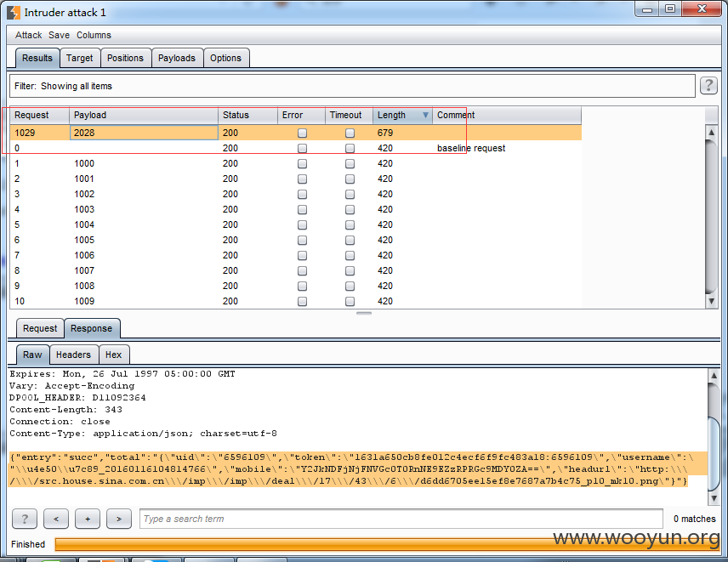Viewport: 728px width, 562px height.
Task: Click the response pane scrollbar thumb
Action: 714,453
